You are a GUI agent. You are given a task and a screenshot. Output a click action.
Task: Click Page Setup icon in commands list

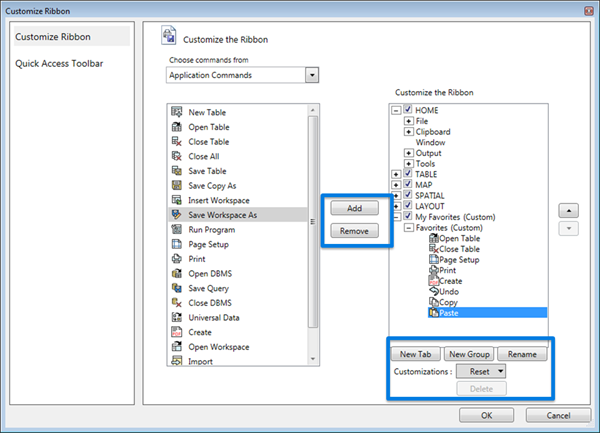tap(176, 244)
